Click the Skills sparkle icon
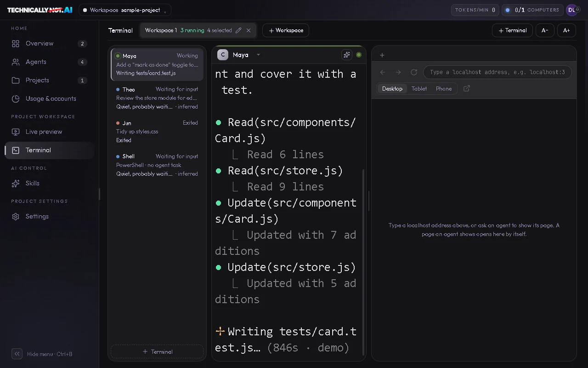The height and width of the screenshot is (368, 588). click(x=16, y=184)
